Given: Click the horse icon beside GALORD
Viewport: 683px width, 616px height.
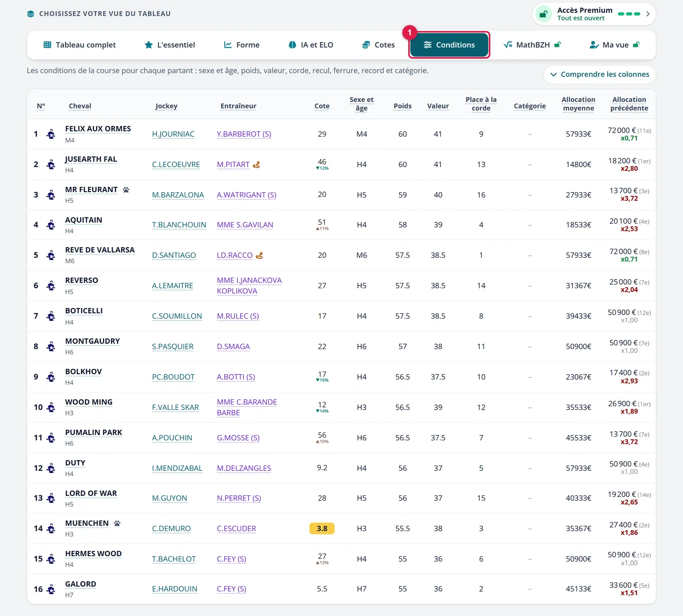Looking at the screenshot, I should coord(51,589).
